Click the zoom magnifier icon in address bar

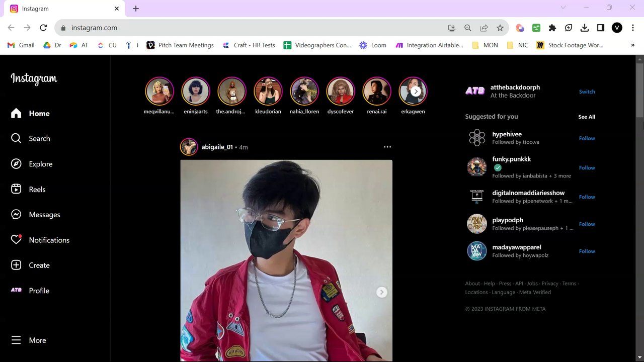tap(467, 28)
